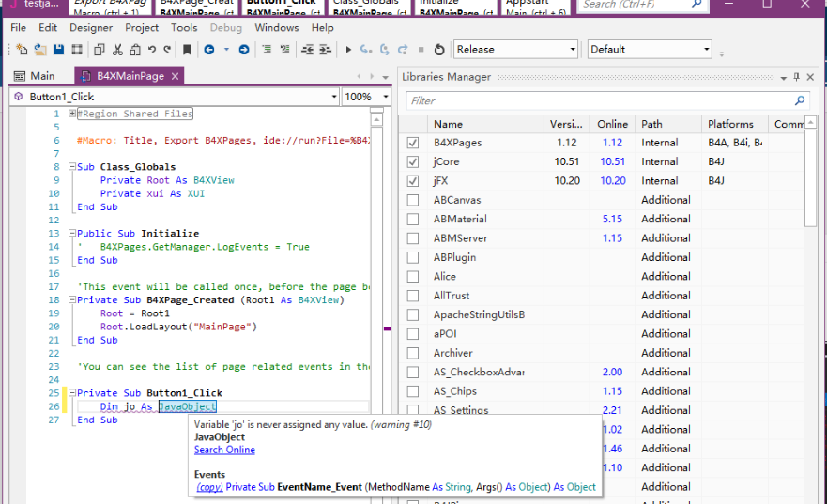Pin the Libraries Manager panel

[797, 76]
